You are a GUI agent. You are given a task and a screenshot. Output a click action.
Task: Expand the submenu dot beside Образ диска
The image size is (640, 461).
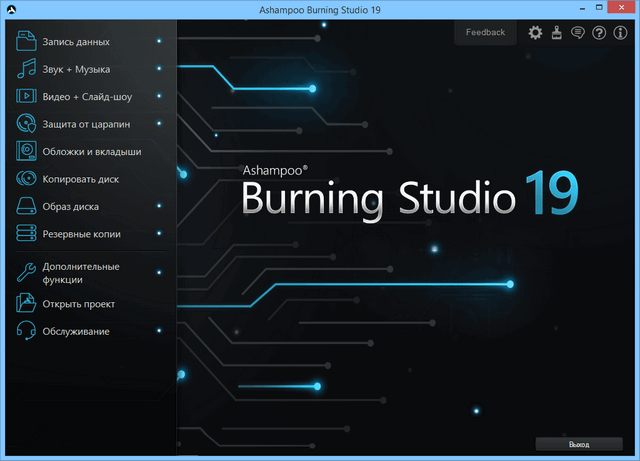tap(159, 207)
